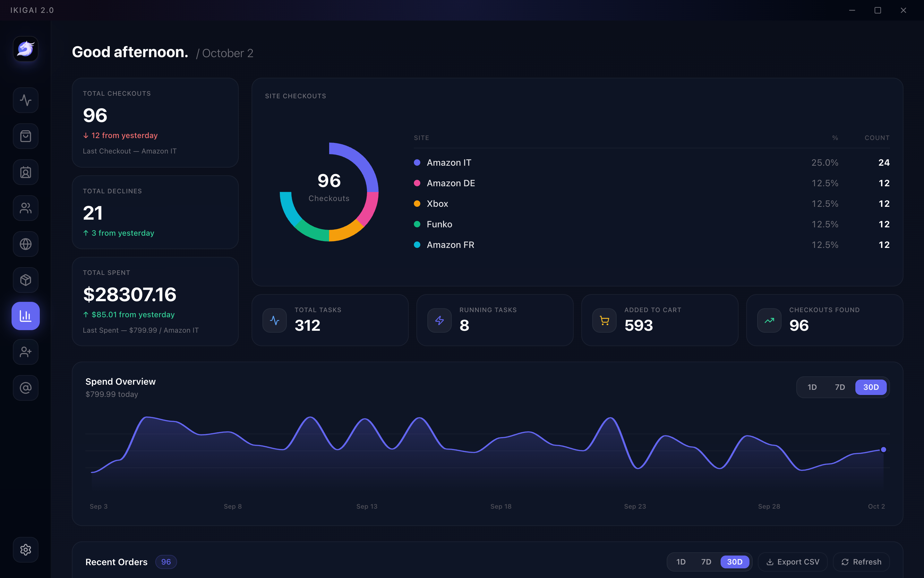Click the COUNT column header
Viewport: 924px width, 578px height.
[x=877, y=138]
